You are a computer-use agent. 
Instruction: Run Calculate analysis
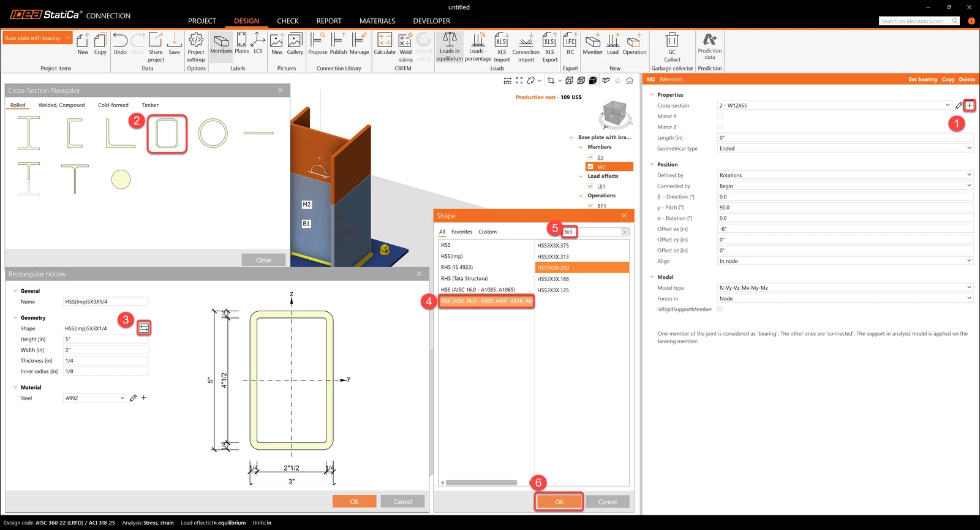click(x=385, y=44)
